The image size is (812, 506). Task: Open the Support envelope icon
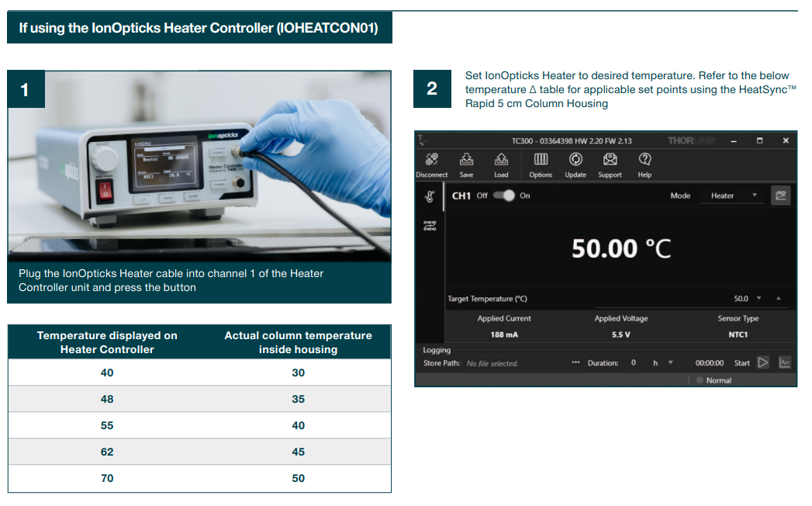[x=610, y=160]
